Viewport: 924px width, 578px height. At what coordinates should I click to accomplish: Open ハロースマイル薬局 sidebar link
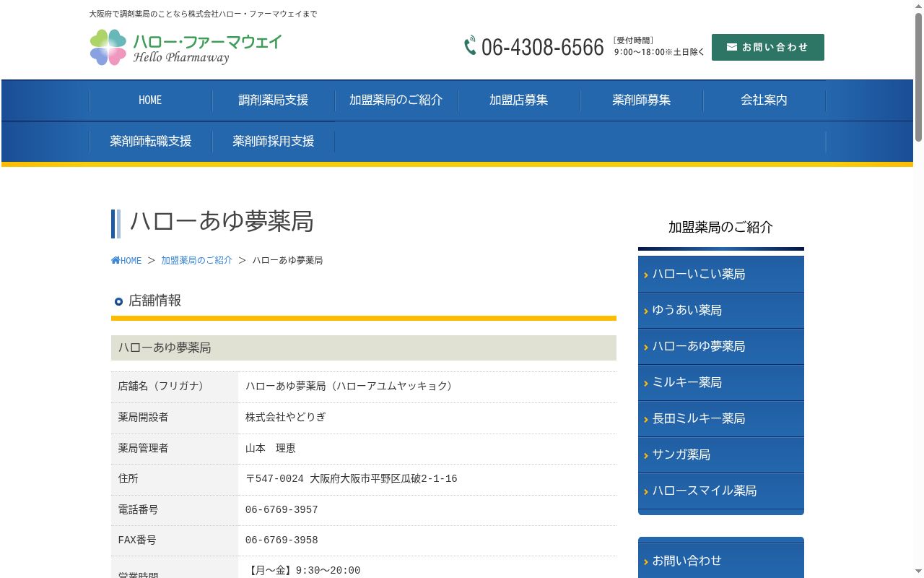(x=721, y=491)
